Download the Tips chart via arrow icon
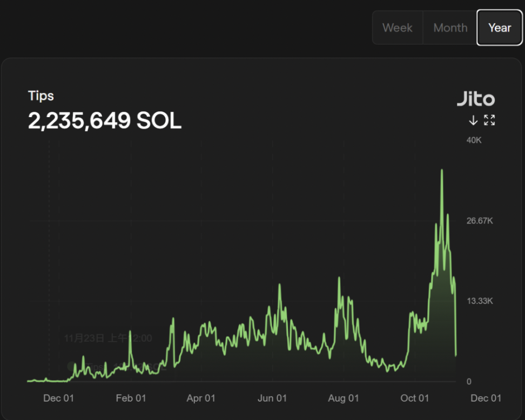 473,120
